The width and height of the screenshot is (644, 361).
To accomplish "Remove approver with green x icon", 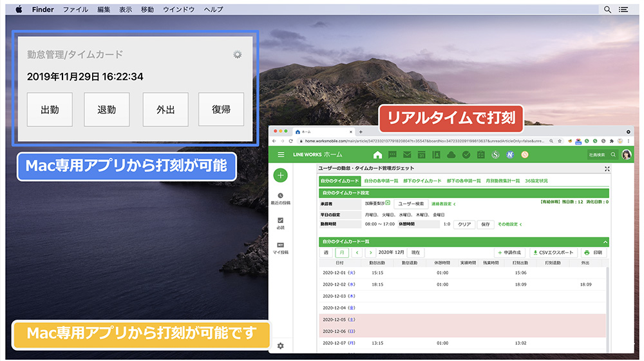I will click(x=388, y=203).
